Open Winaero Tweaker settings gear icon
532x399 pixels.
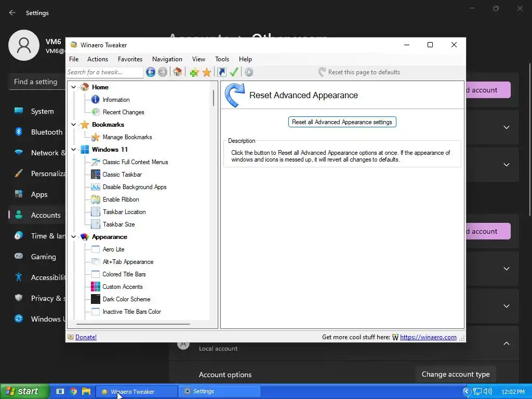(x=249, y=72)
